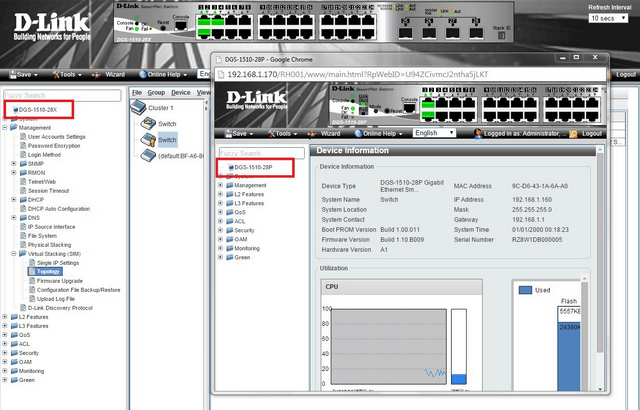
Task: Expand the DNS folder
Action: click(14, 217)
